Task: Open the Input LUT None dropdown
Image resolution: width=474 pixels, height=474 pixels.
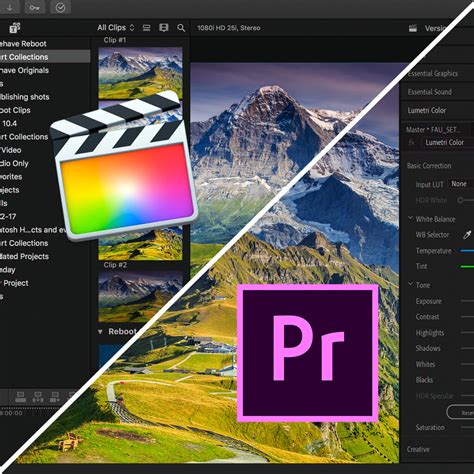Action: [x=462, y=184]
